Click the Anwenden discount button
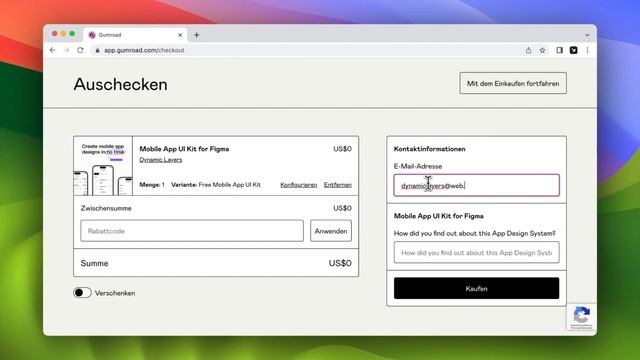Image resolution: width=640 pixels, height=360 pixels. tap(331, 231)
